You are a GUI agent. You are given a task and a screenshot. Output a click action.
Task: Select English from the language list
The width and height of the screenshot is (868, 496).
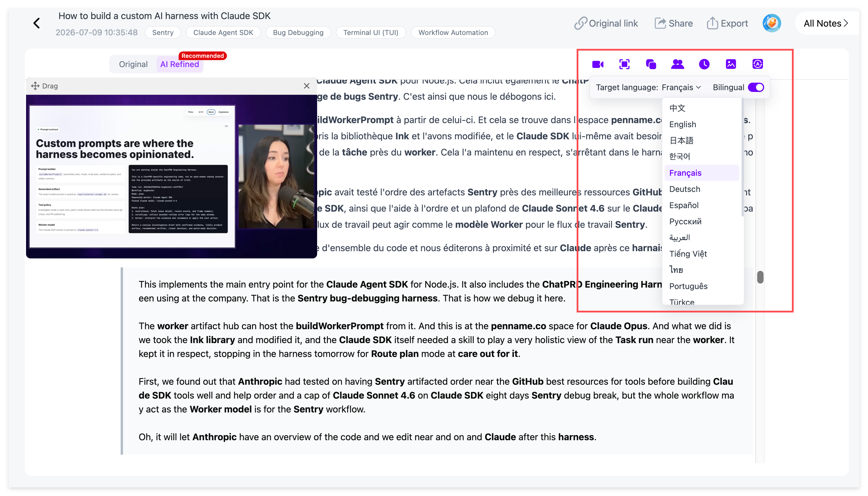[701, 124]
